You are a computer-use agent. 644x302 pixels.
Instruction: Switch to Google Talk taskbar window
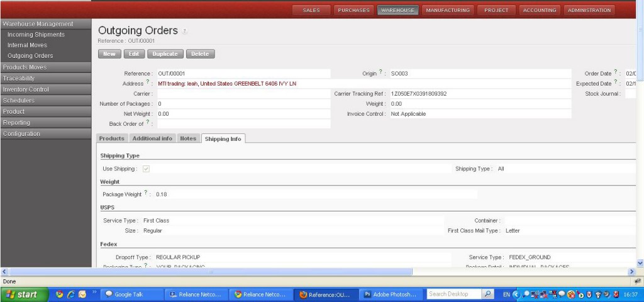(131, 294)
